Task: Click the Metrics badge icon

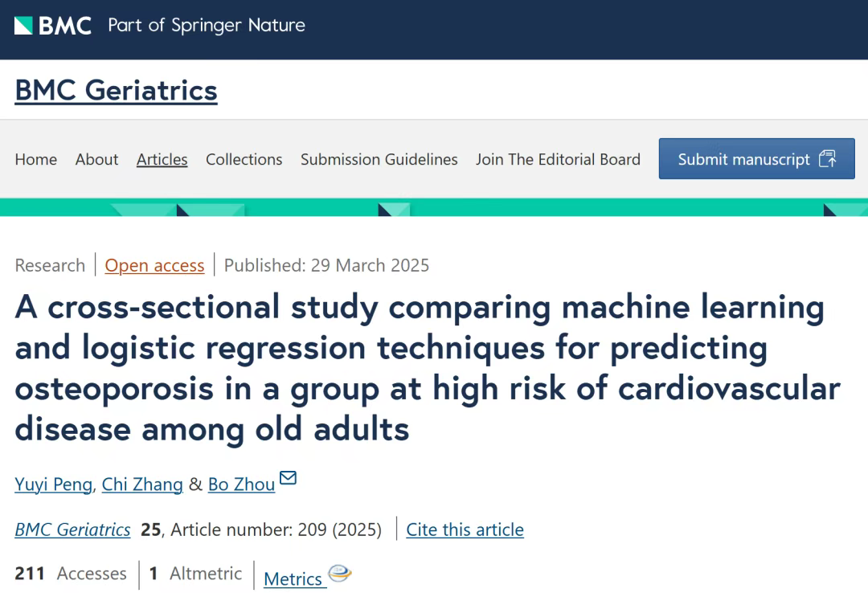Action: click(340, 573)
